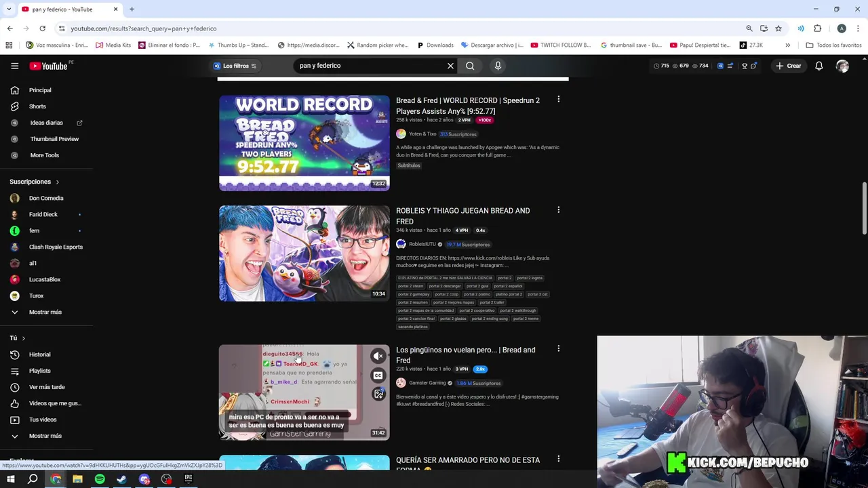Open Windows taskbar search
The height and width of the screenshot is (488, 868).
(x=33, y=479)
